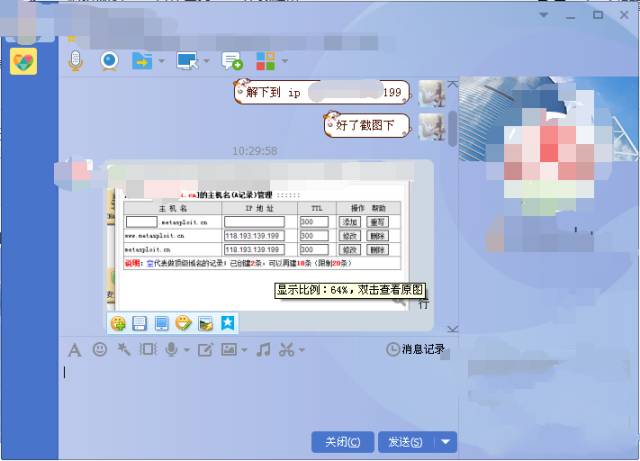Add image to favorites with star icon

coord(228,323)
